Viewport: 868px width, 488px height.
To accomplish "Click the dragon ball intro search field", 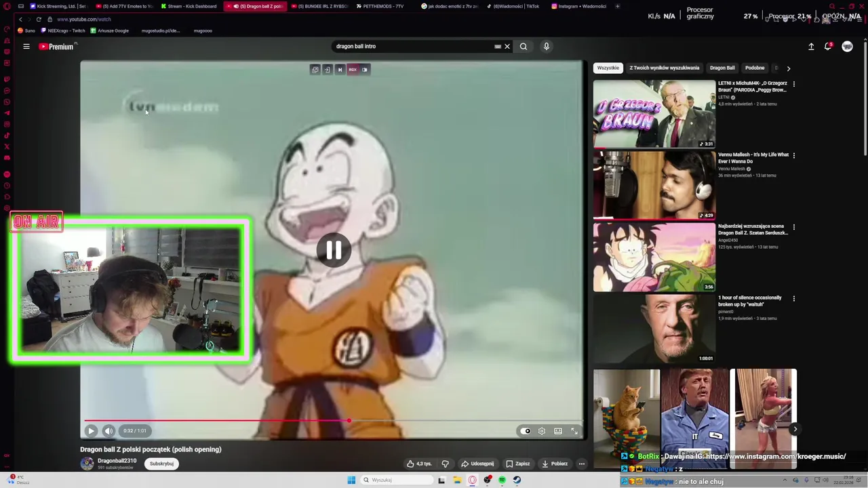I will [414, 47].
